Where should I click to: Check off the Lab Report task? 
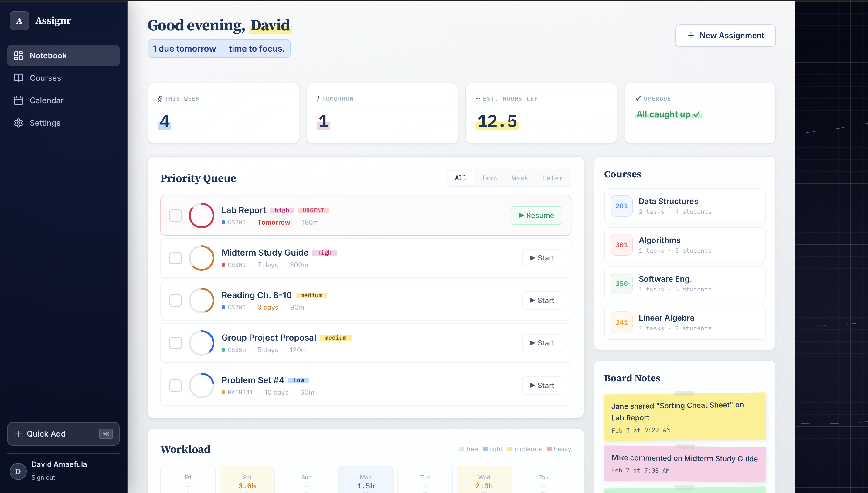(x=175, y=215)
